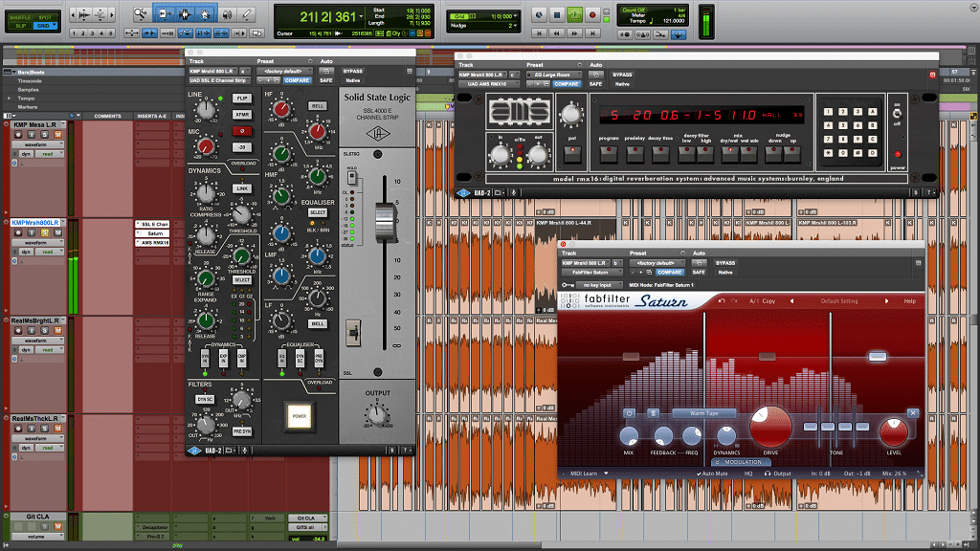Click the Play transport button
Viewport: 980px width, 551px height.
click(x=574, y=15)
